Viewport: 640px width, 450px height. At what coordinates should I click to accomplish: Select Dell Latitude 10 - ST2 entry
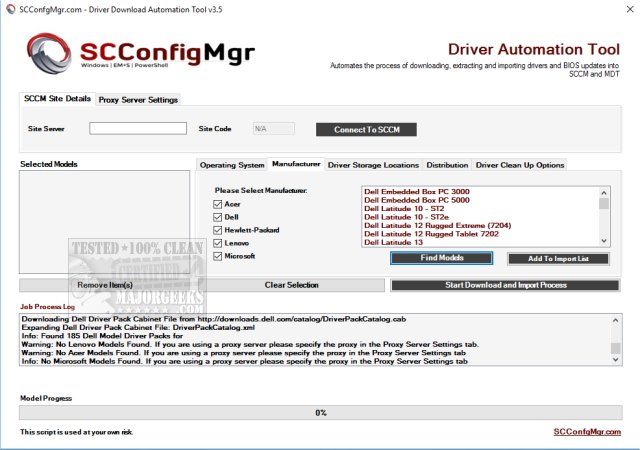404,209
